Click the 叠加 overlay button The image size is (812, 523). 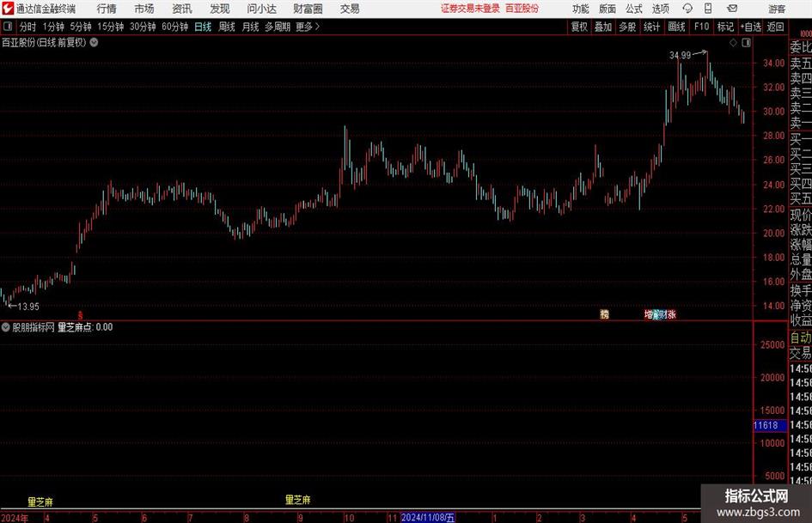click(603, 27)
